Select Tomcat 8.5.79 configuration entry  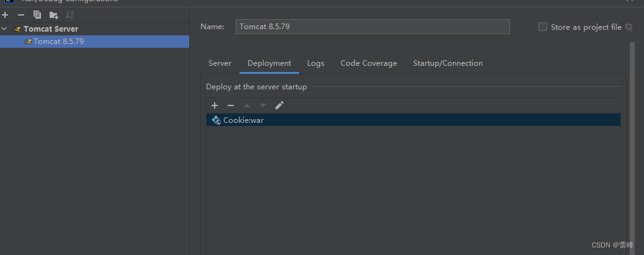click(94, 42)
